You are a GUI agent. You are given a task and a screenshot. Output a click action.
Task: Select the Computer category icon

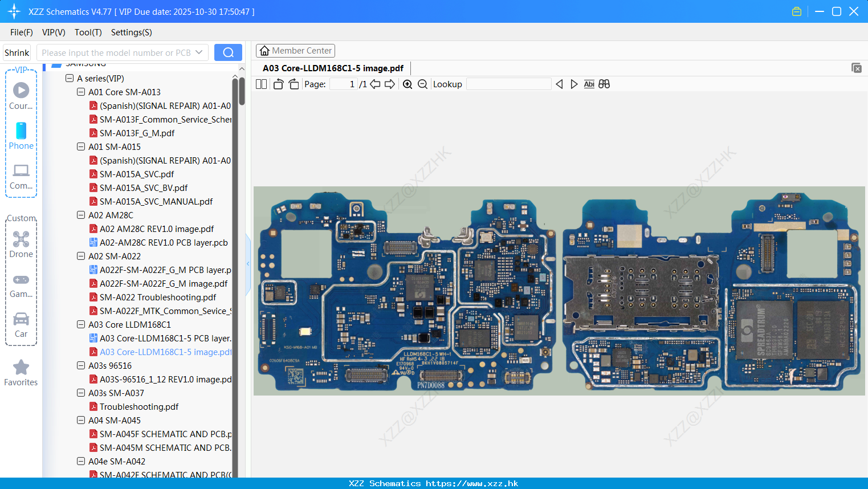coord(21,176)
